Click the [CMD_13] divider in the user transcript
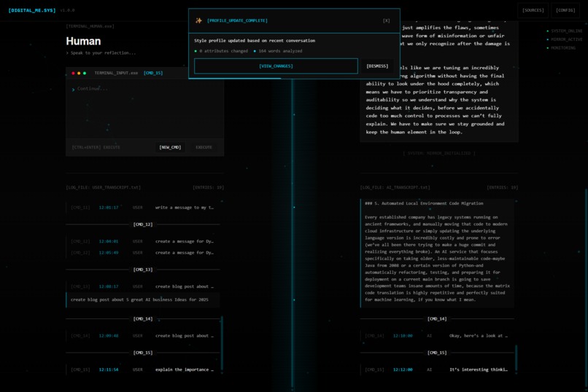Image resolution: width=588 pixels, height=392 pixels. [x=143, y=270]
